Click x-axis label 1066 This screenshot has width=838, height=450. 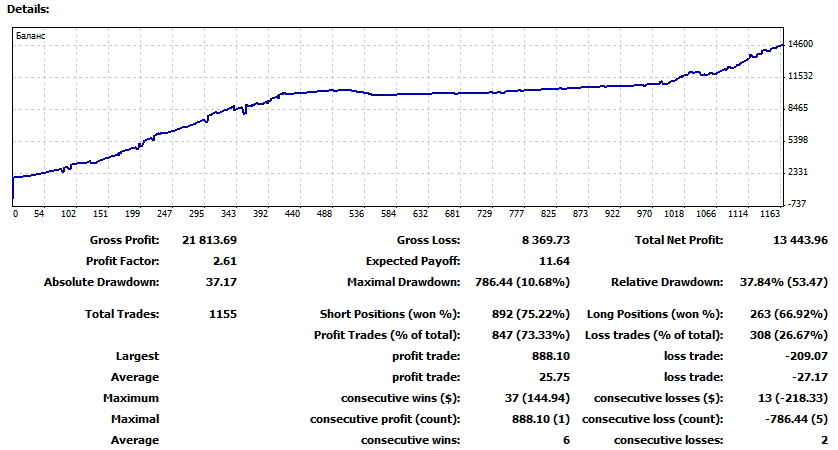[x=706, y=214]
